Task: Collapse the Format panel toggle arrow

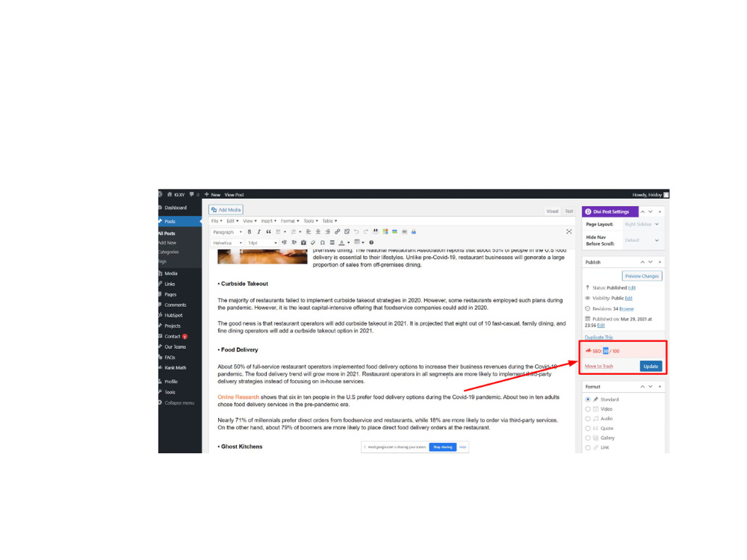Action: coord(660,387)
